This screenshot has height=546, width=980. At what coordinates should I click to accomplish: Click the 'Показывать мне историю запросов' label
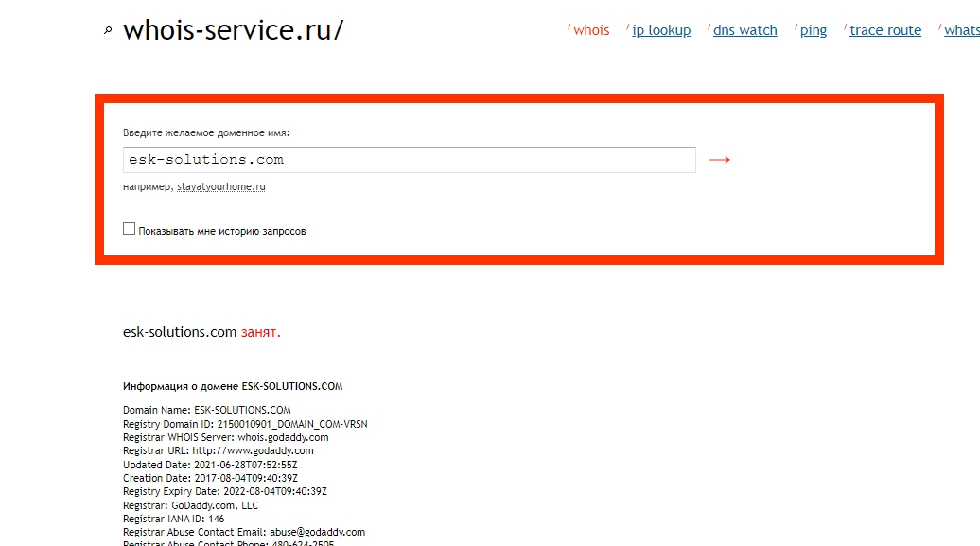pos(222,231)
